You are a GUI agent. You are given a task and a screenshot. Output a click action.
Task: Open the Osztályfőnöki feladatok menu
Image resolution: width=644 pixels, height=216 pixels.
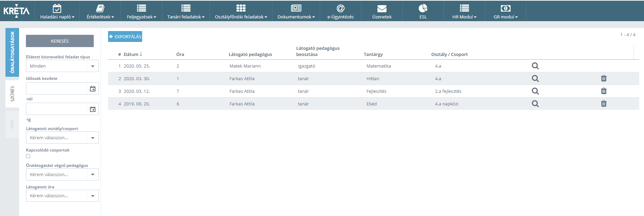pos(241,12)
